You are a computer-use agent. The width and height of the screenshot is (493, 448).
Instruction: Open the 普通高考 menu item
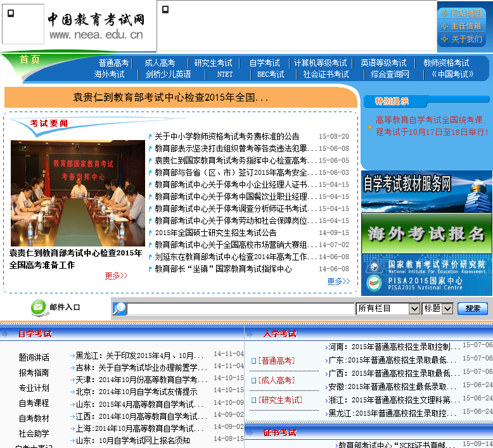click(x=113, y=63)
